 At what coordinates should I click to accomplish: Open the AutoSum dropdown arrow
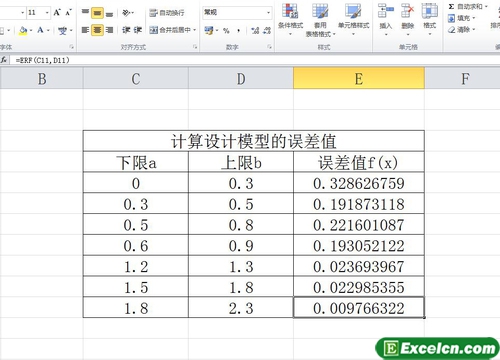(x=486, y=7)
